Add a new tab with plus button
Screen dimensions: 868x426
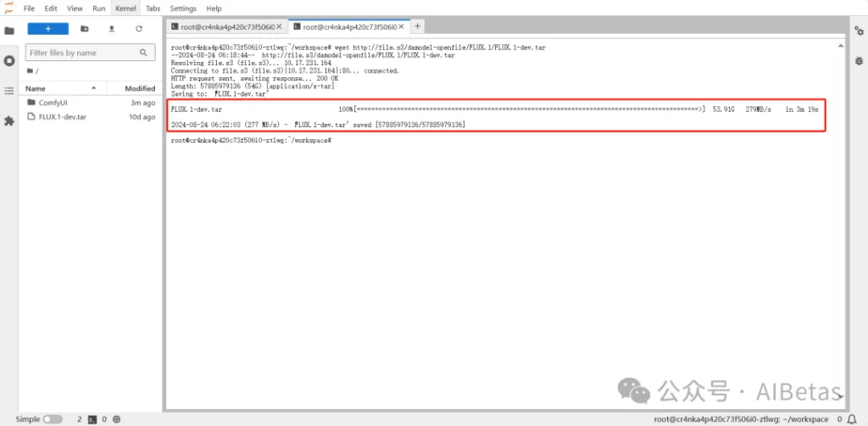coord(417,27)
